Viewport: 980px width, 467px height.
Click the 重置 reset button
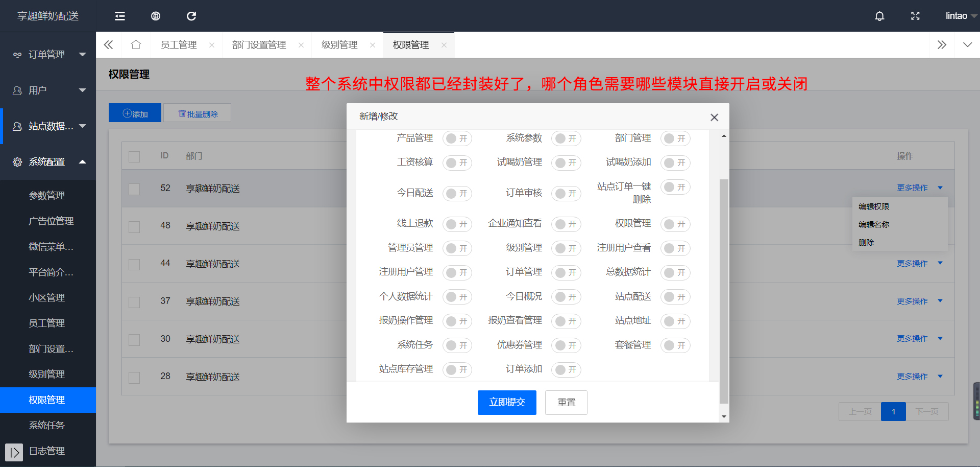pos(566,403)
